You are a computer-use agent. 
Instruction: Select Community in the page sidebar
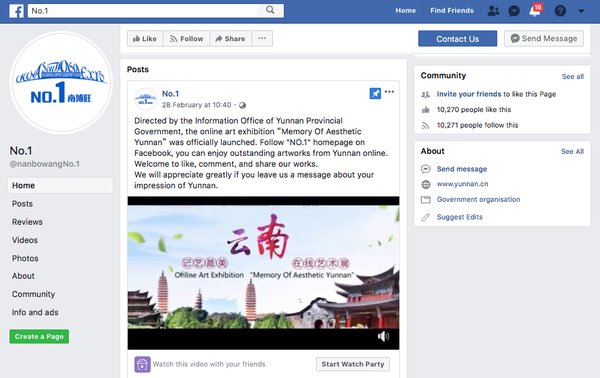click(x=33, y=294)
